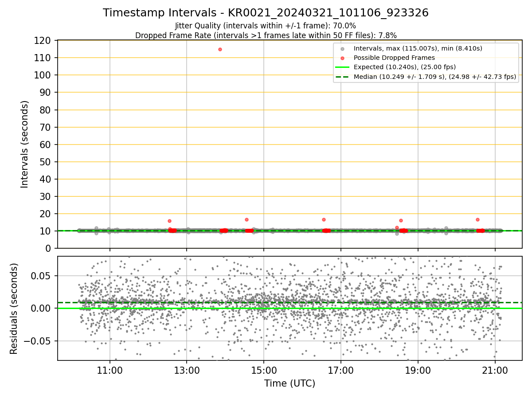Click the 19:00 x-axis tick label
Viewport: 532px width, 399px height.
coord(418,370)
